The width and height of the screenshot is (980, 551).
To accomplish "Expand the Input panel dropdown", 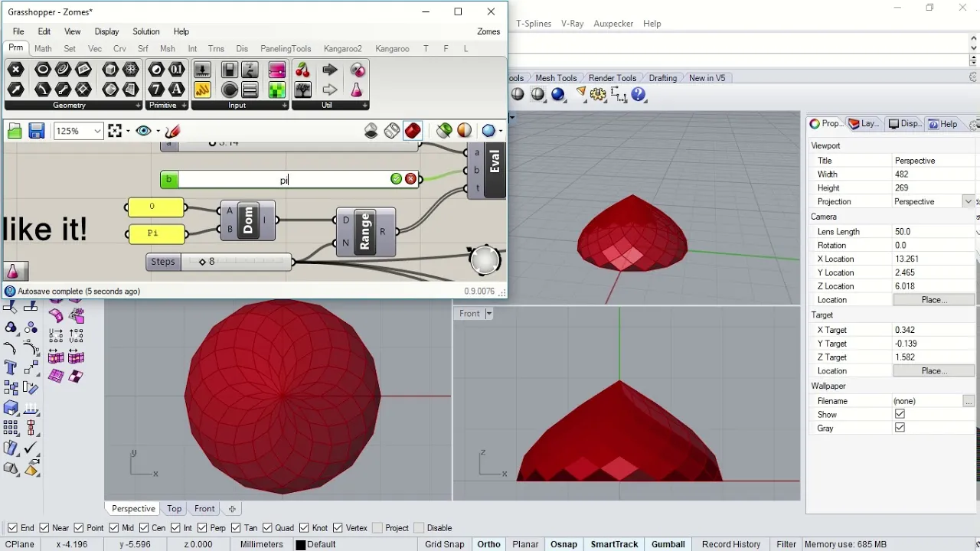I will 283,106.
